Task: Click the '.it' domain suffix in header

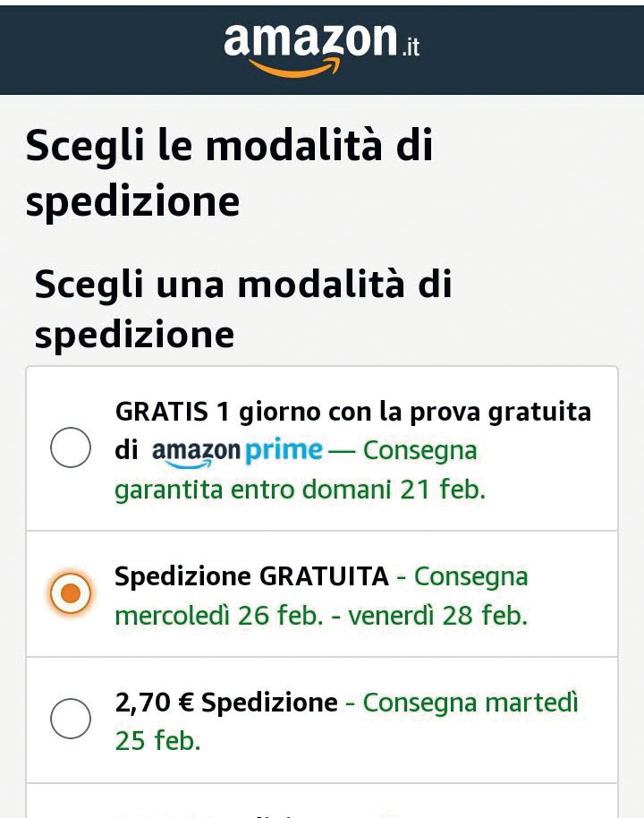Action: [x=411, y=47]
